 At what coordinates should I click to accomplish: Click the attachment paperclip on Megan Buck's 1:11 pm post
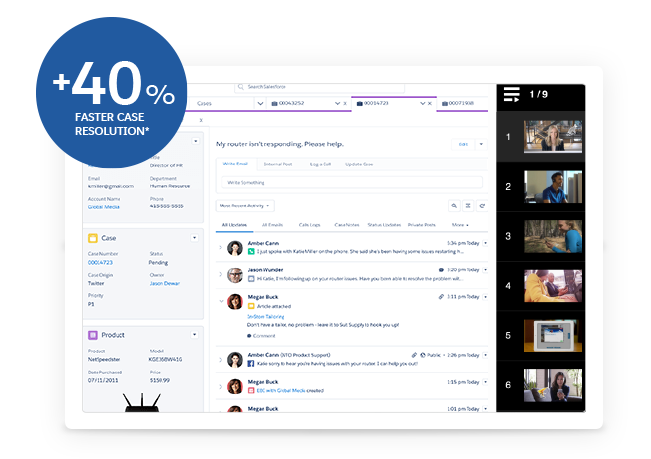[441, 297]
